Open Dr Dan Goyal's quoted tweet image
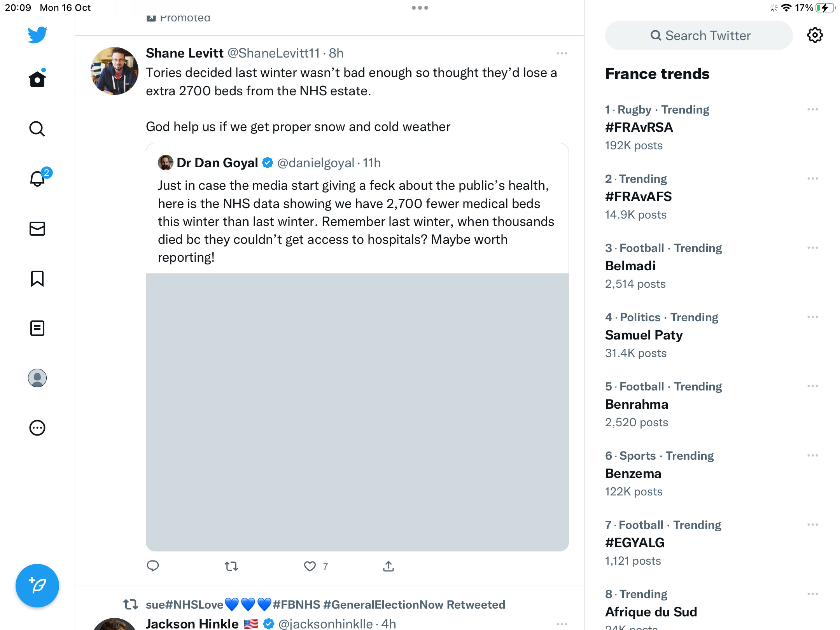 pos(357,412)
